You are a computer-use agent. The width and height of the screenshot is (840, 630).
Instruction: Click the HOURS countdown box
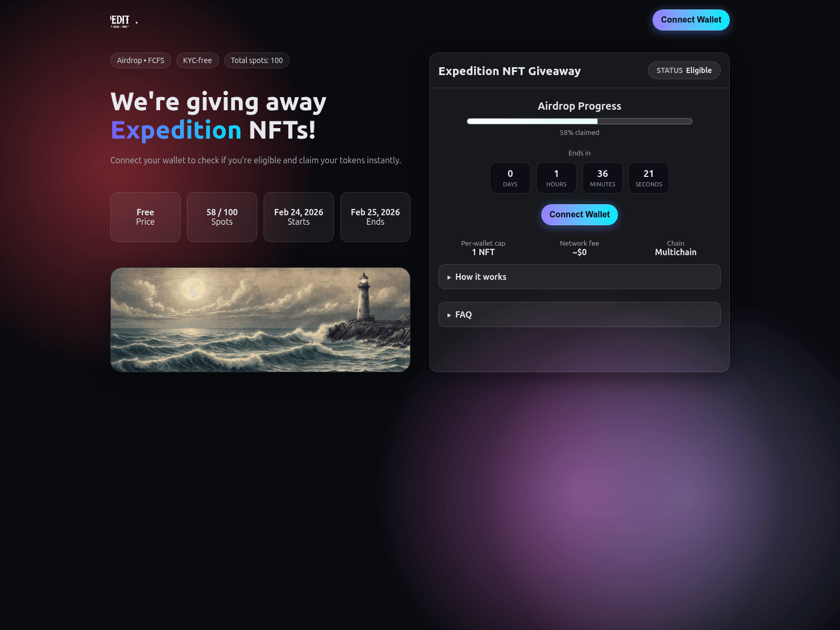(556, 178)
